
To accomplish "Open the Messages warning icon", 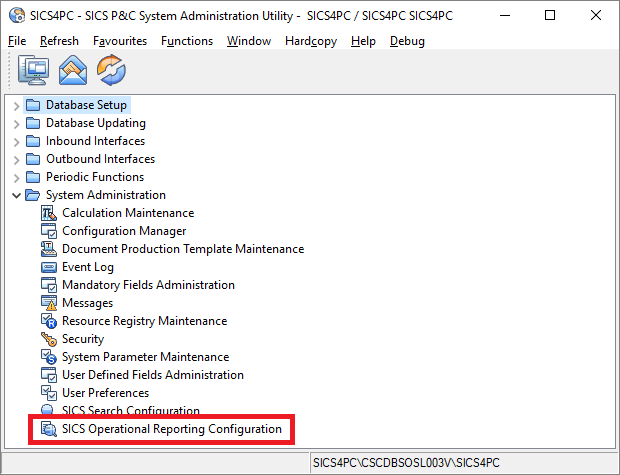I will (x=49, y=303).
